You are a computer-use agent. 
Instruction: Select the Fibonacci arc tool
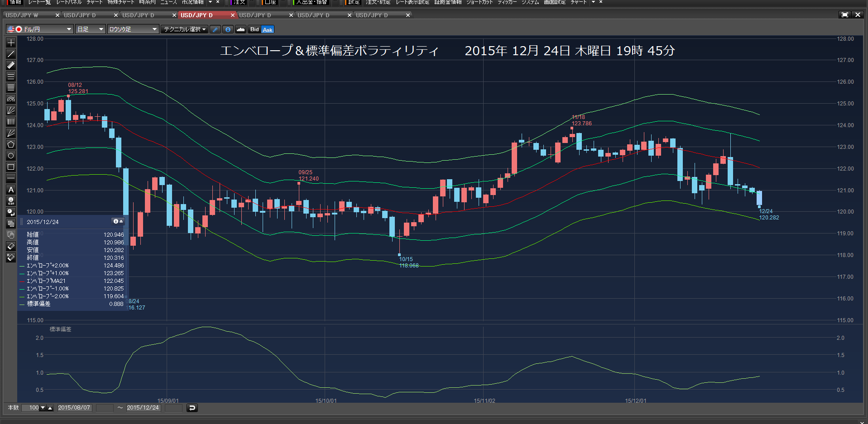point(11,99)
